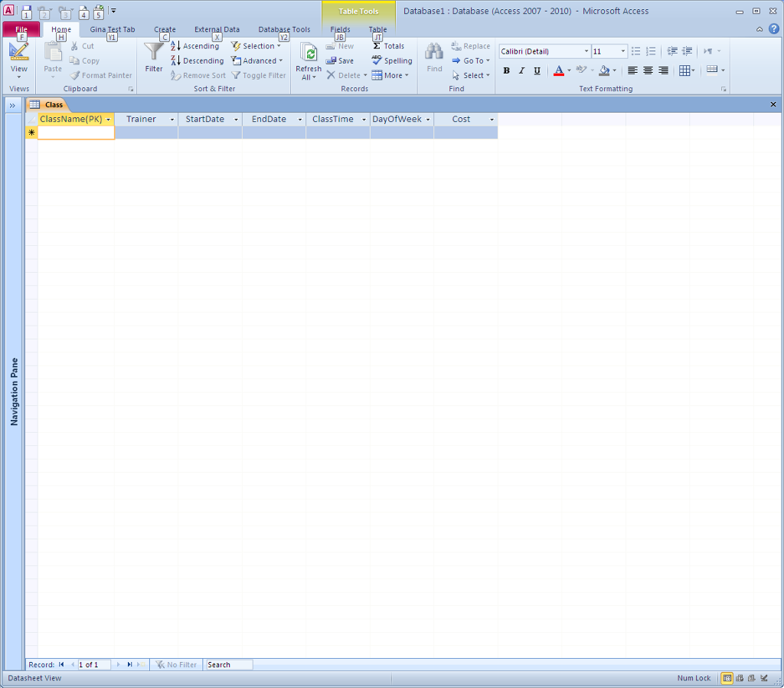Open the Advanced filter dropdown

(257, 61)
